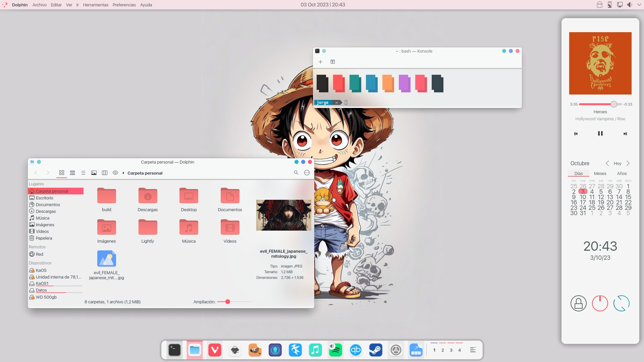Open Ver menu
This screenshot has height=362, width=644.
click(69, 5)
